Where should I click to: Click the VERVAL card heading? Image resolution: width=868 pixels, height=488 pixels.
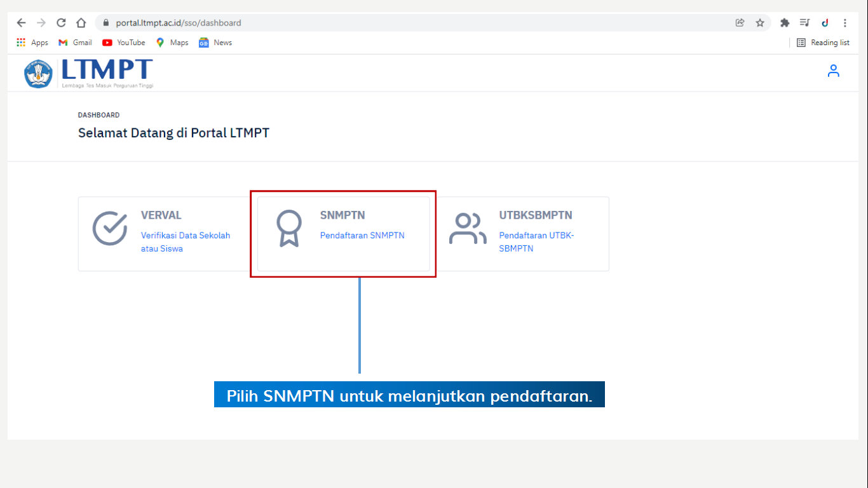coord(161,215)
